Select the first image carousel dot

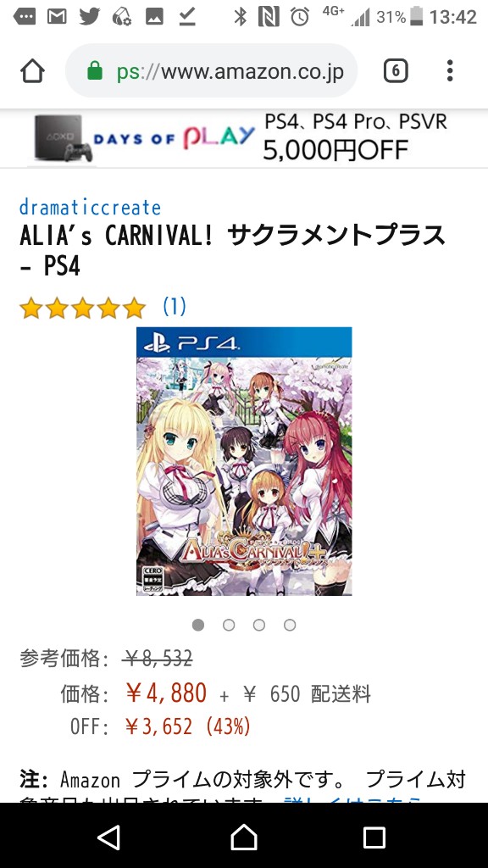pos(198,625)
